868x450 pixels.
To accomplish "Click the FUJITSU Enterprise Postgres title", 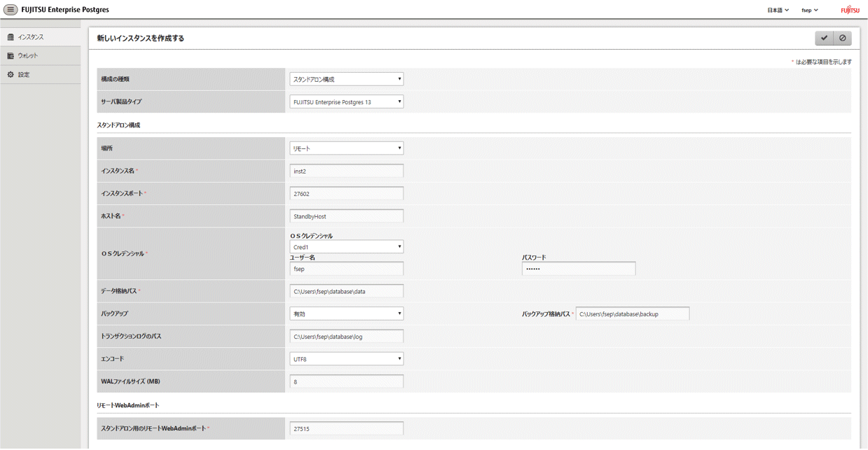I will click(65, 10).
